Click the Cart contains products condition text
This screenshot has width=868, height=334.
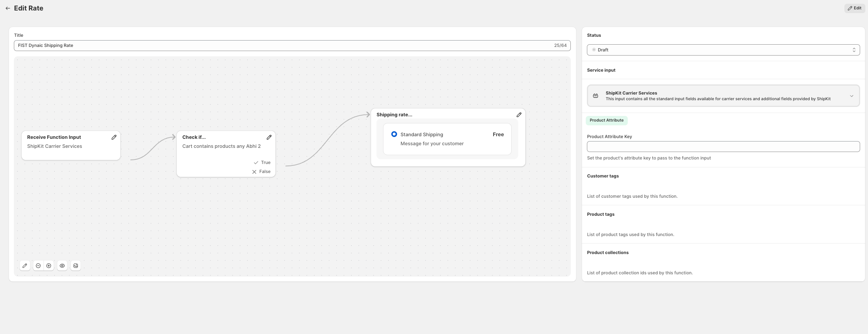pos(221,146)
